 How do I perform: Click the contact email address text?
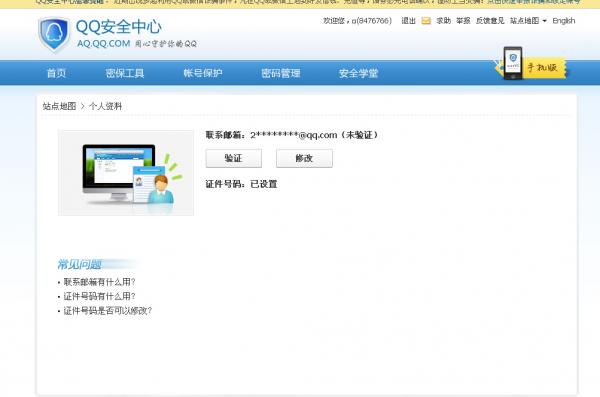[294, 135]
